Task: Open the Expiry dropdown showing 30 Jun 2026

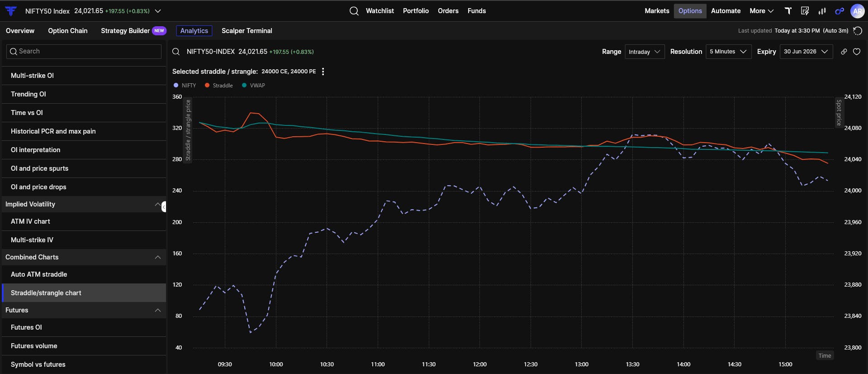Action: [806, 52]
